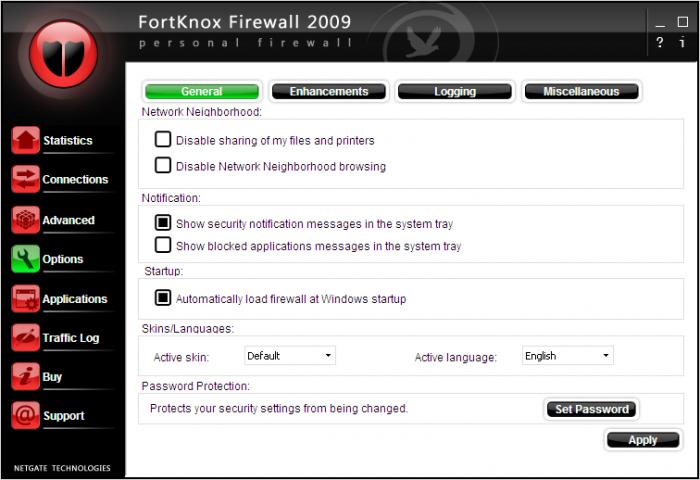Click the Apply button

(x=643, y=440)
